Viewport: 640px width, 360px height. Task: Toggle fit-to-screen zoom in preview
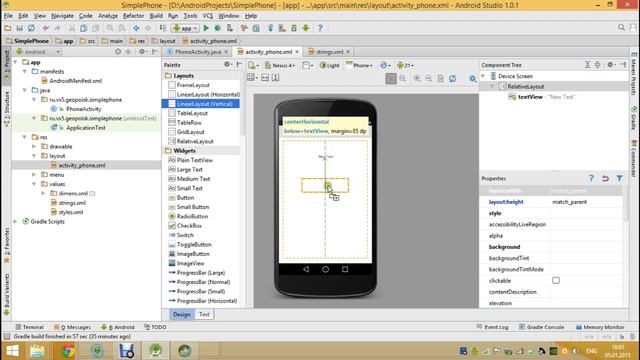tap(391, 78)
